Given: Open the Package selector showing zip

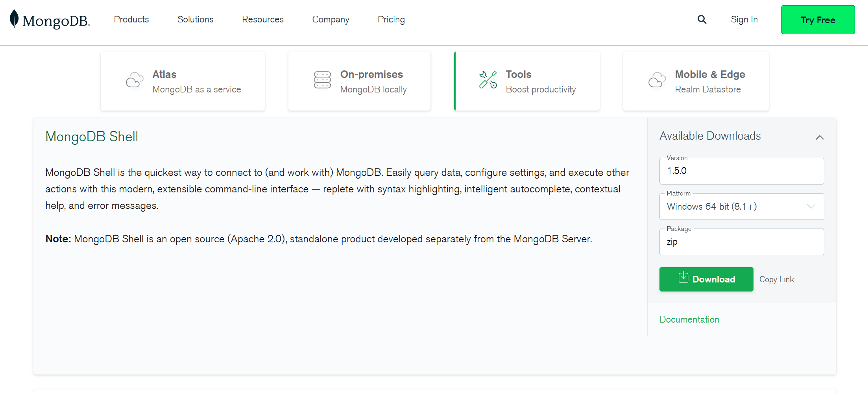Looking at the screenshot, I should [x=741, y=242].
